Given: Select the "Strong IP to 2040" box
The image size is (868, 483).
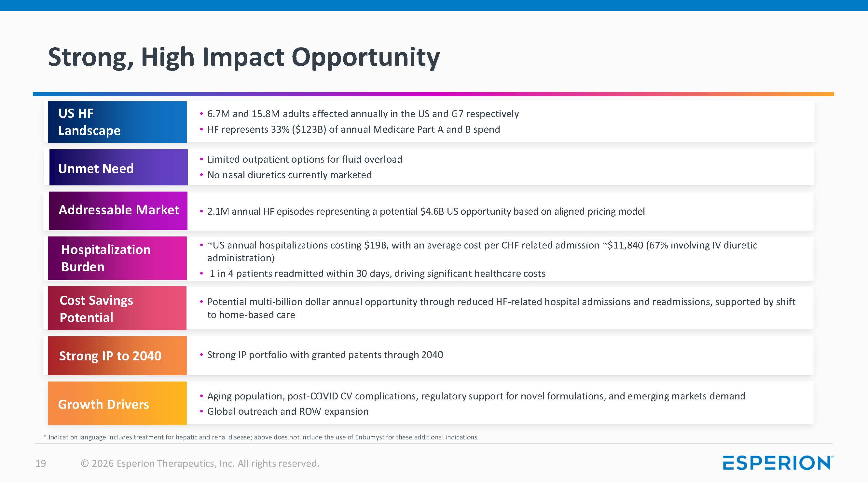Looking at the screenshot, I should coord(117,356).
